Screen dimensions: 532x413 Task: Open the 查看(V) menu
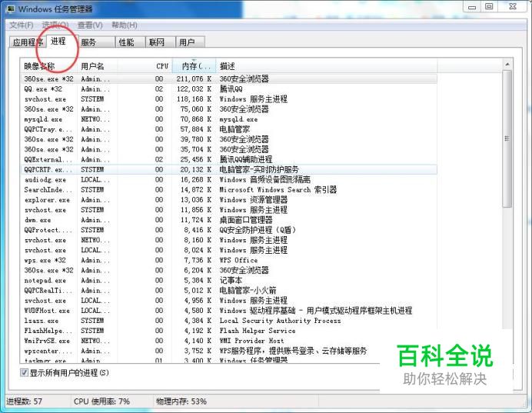point(90,25)
